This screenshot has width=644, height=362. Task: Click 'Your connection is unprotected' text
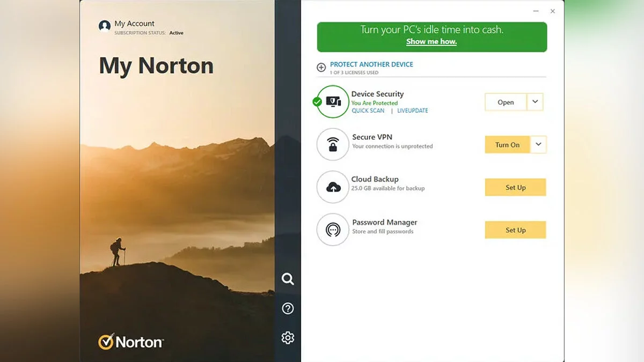pyautogui.click(x=392, y=146)
